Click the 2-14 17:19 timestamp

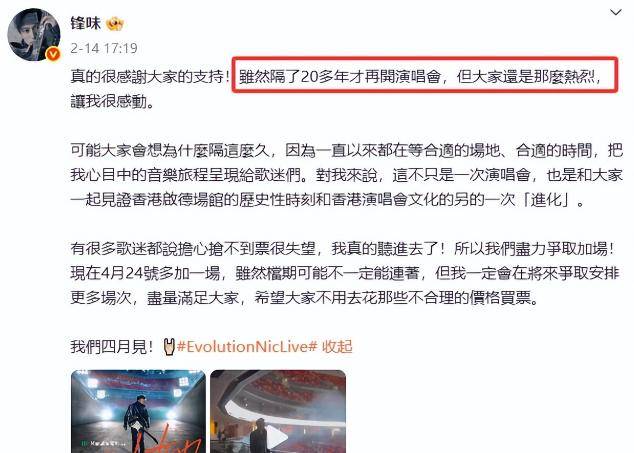pos(104,48)
